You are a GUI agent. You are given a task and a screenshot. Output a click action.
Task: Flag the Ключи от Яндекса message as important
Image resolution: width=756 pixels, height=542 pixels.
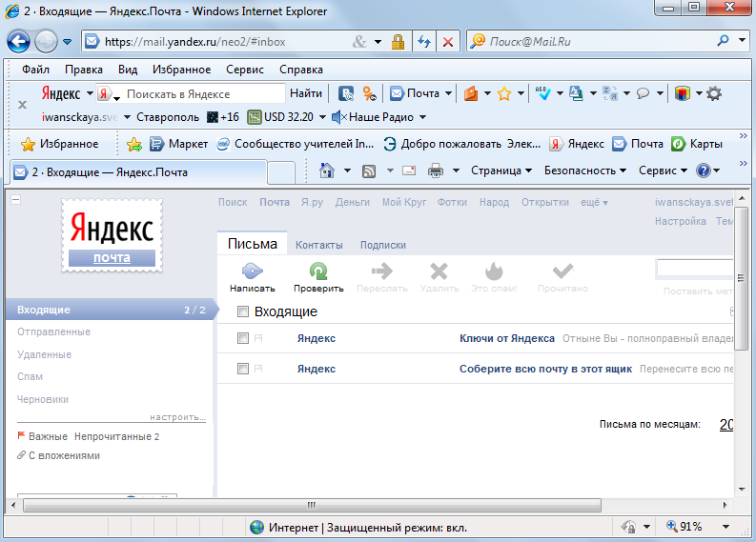point(258,338)
